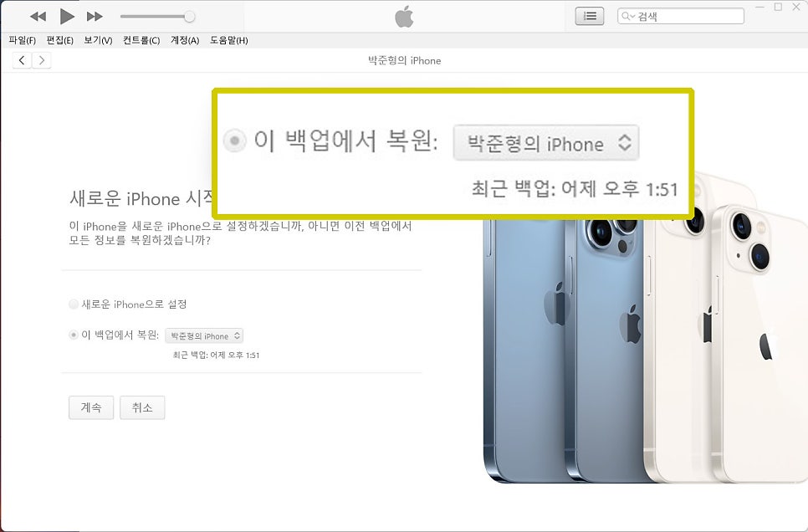Screen dimensions: 808x532
Task: Open the small 박준형의 iPhone backup dropdown
Action: [x=204, y=335]
